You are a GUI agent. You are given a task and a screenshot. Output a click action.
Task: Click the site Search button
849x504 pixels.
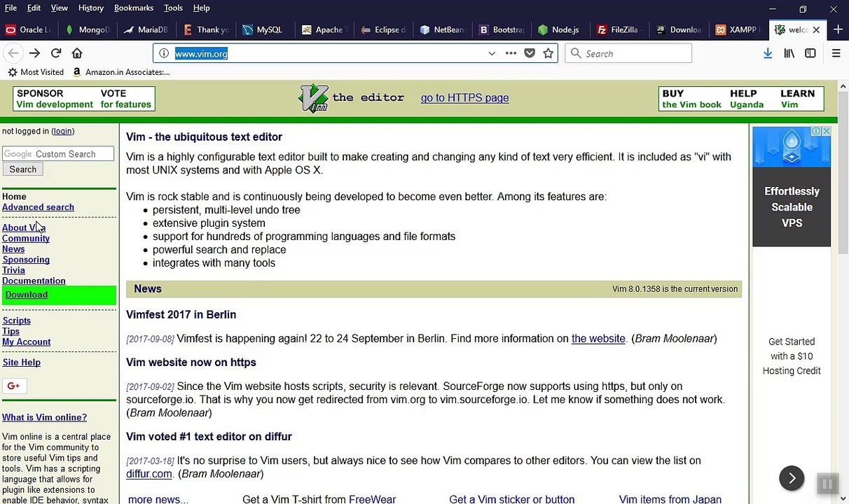(x=23, y=169)
